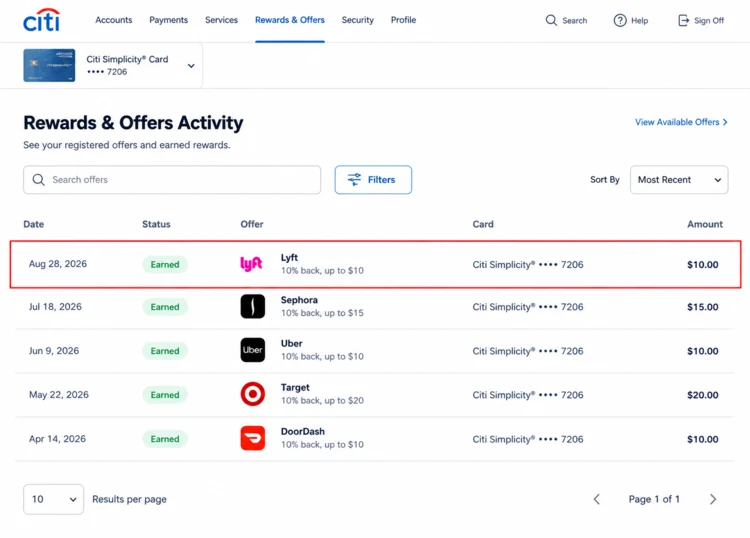Open the Services menu
The height and width of the screenshot is (538, 750).
[221, 20]
